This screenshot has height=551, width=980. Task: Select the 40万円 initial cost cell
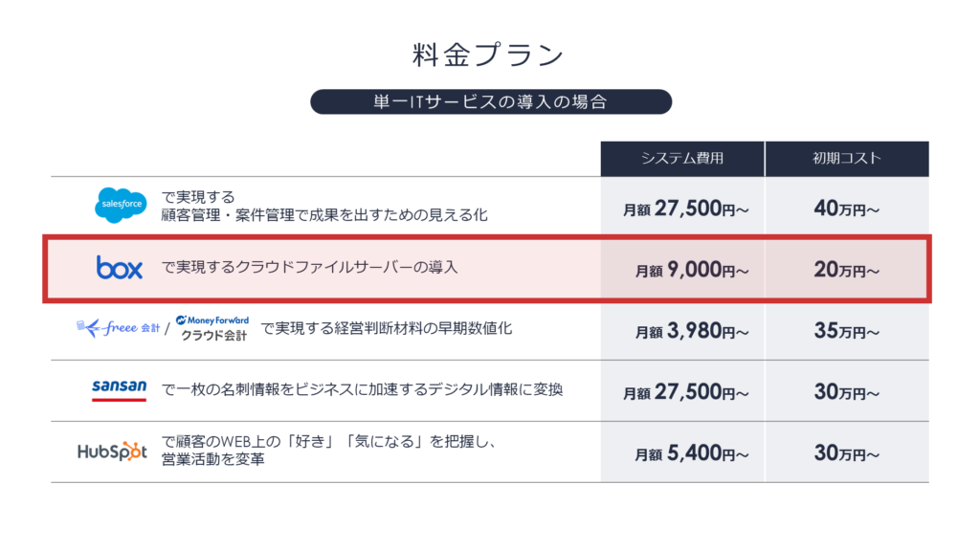tap(846, 209)
